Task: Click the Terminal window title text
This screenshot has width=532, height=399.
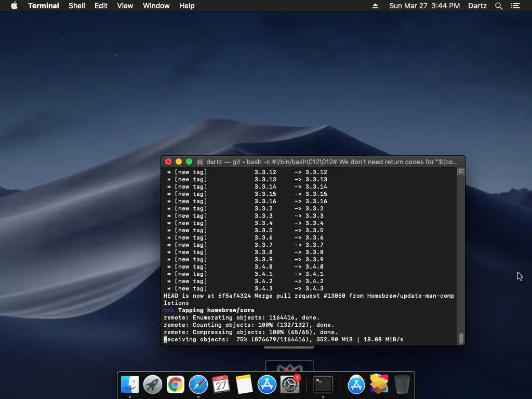Action: click(332, 162)
